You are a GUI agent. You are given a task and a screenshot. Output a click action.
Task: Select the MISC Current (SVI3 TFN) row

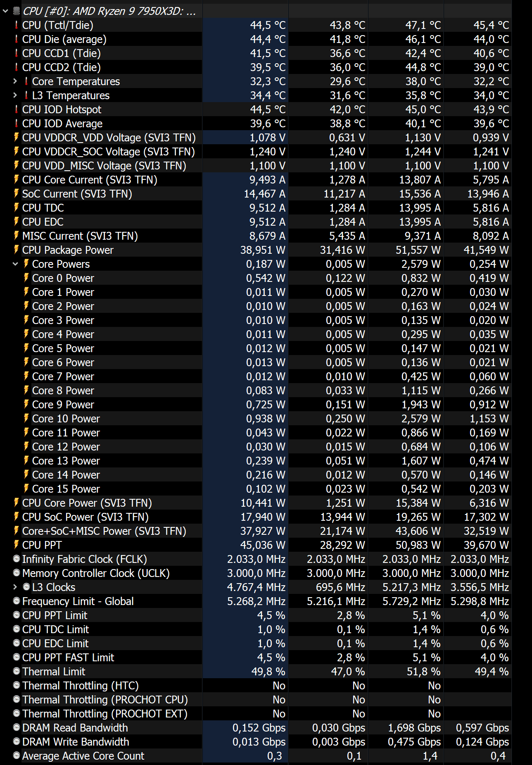256,236
